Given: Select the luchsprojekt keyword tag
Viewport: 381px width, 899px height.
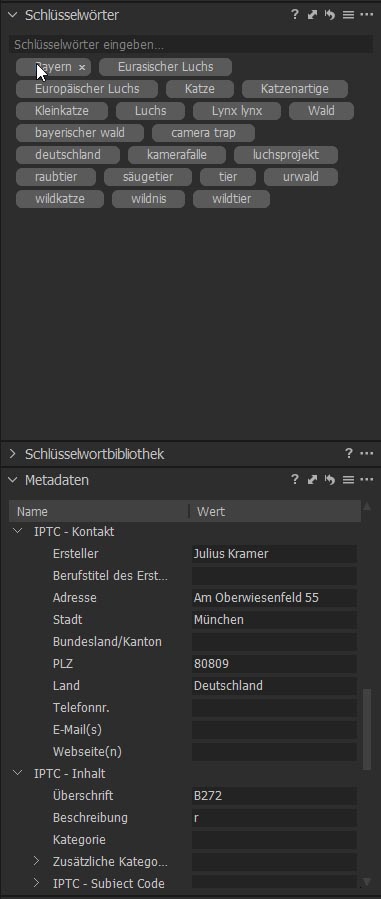Looking at the screenshot, I should pos(286,155).
